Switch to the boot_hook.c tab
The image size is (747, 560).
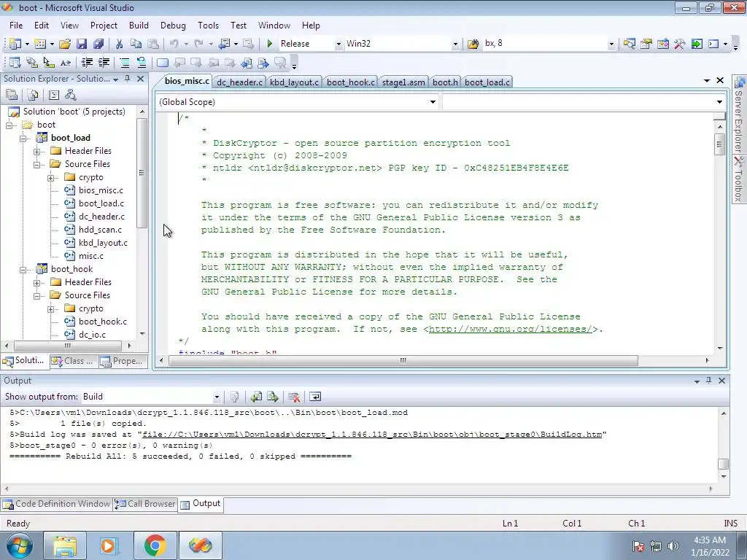click(x=351, y=82)
